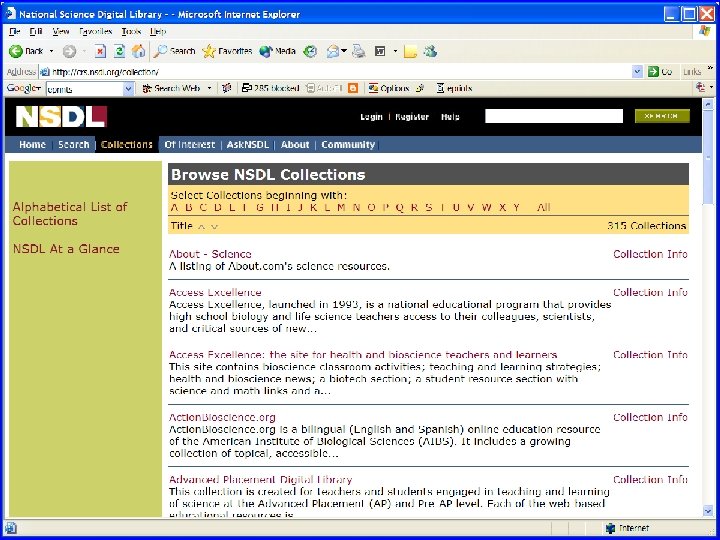Refresh the page with the green arrows icon
720x540 pixels.
click(119, 51)
